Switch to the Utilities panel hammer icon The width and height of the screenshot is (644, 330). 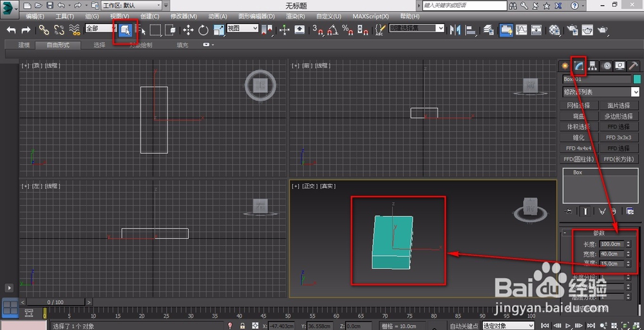pos(634,66)
